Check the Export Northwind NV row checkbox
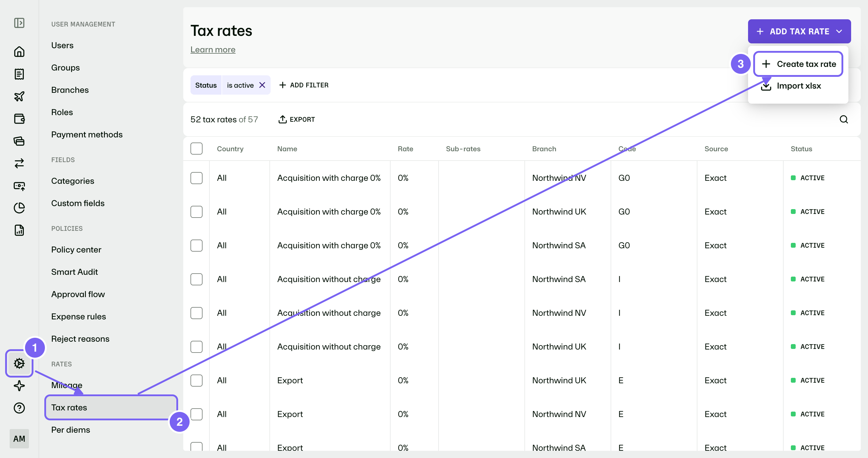The image size is (868, 458). coord(197,414)
